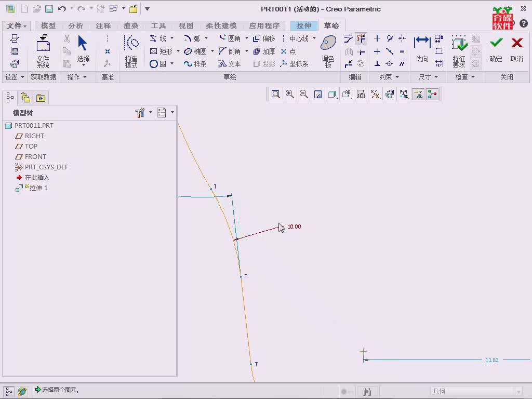Switch to the 柔性建模 ribbon tab
This screenshot has width=532, height=399.
221,25
